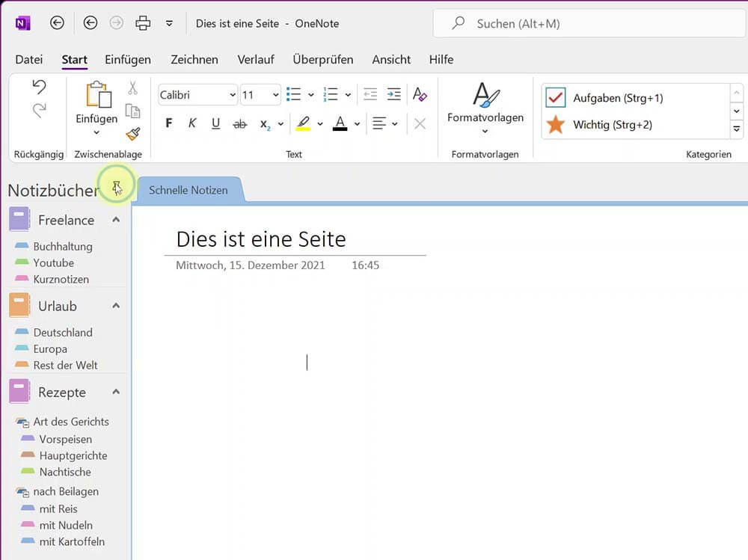Open the Hauptgerichte section
Image resolution: width=748 pixels, height=560 pixels.
coord(73,455)
